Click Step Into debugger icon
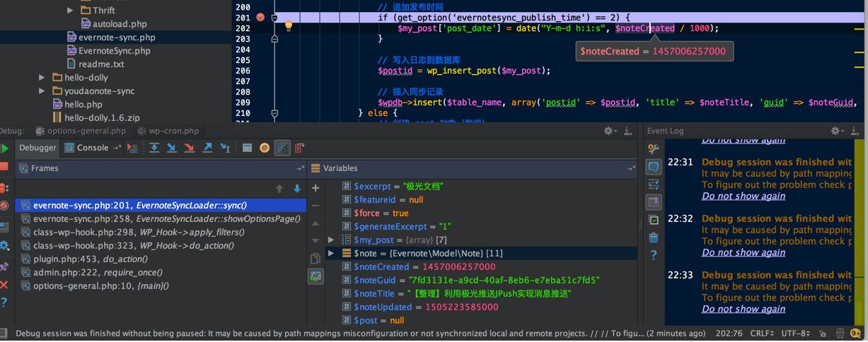The width and height of the screenshot is (868, 342). pyautogui.click(x=172, y=148)
